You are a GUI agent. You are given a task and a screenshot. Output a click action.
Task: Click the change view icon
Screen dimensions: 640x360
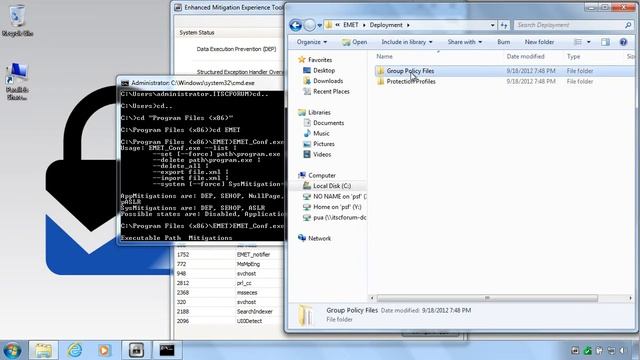tap(578, 42)
